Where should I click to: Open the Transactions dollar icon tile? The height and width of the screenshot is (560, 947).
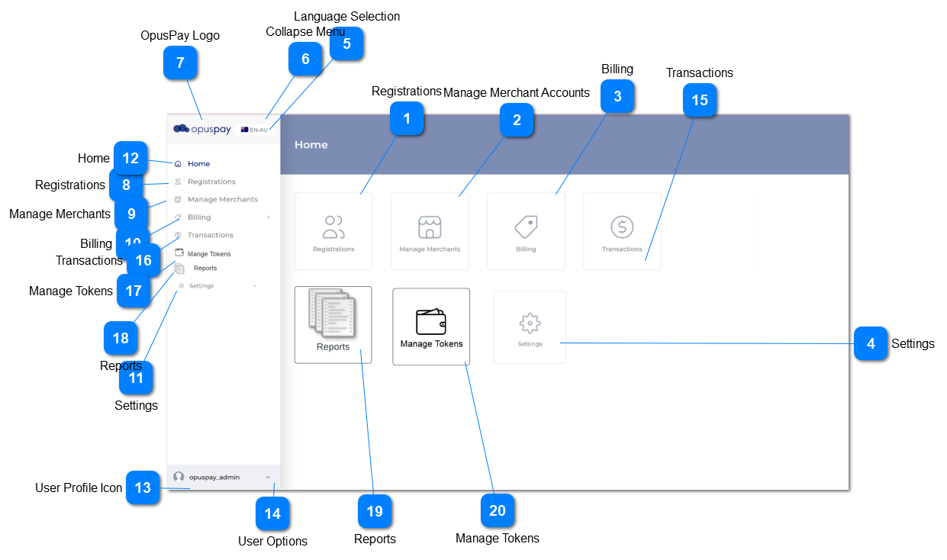[x=622, y=227]
